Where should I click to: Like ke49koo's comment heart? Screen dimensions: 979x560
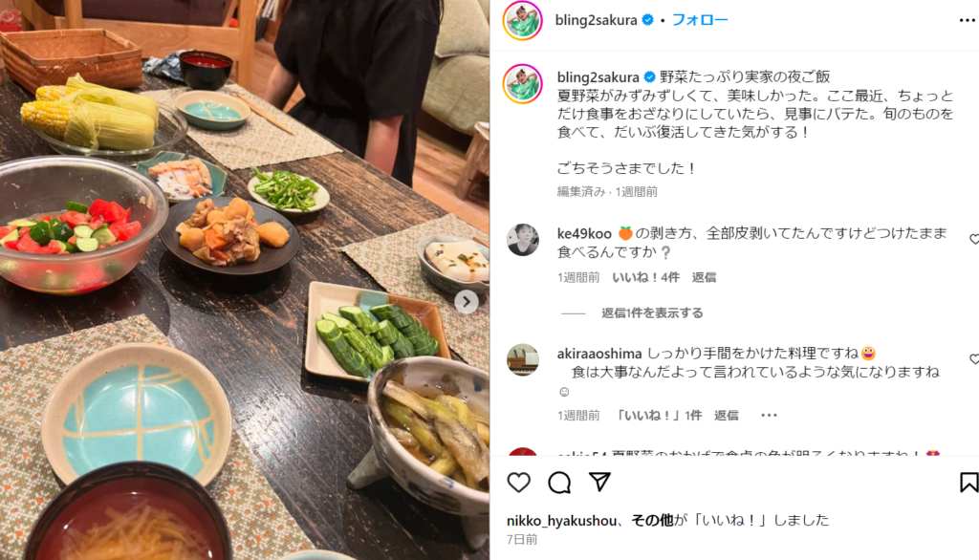pos(974,239)
